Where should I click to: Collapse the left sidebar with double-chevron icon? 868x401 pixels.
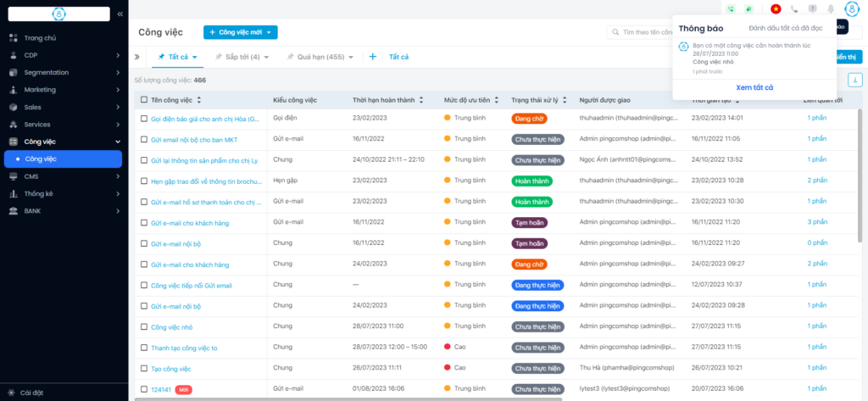pos(120,14)
